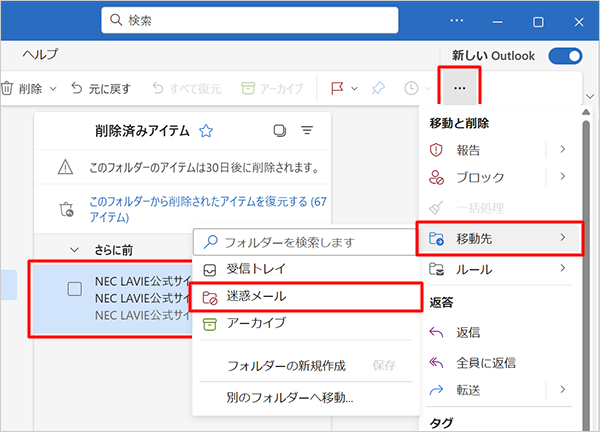Expand the 報告 submenu arrow
The height and width of the screenshot is (432, 600).
point(562,149)
